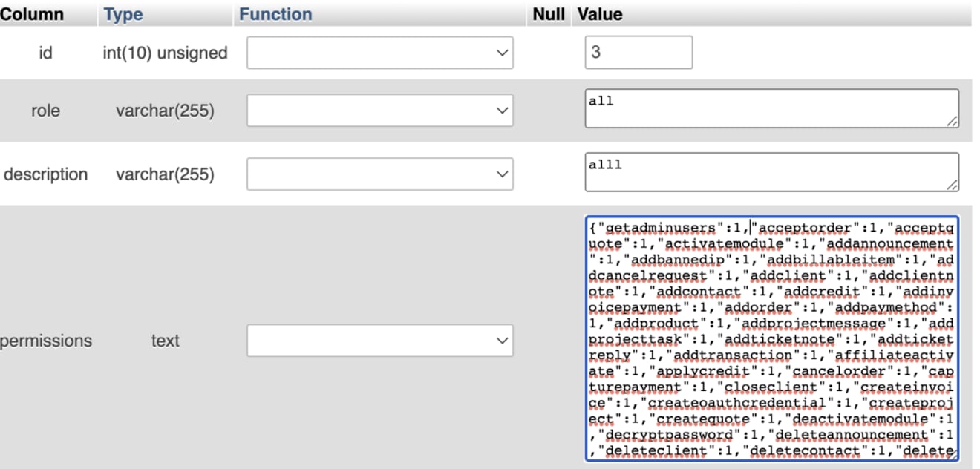Click the Column header label
980x469 pixels.
32,14
